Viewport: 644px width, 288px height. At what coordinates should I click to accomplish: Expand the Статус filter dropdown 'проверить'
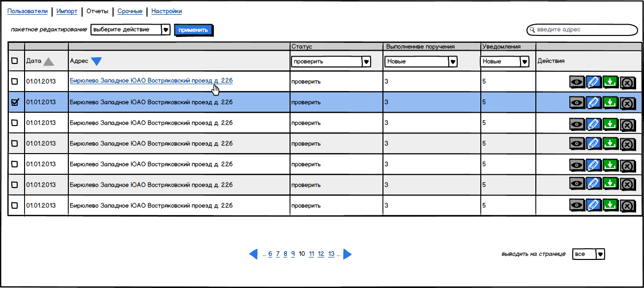coord(331,62)
